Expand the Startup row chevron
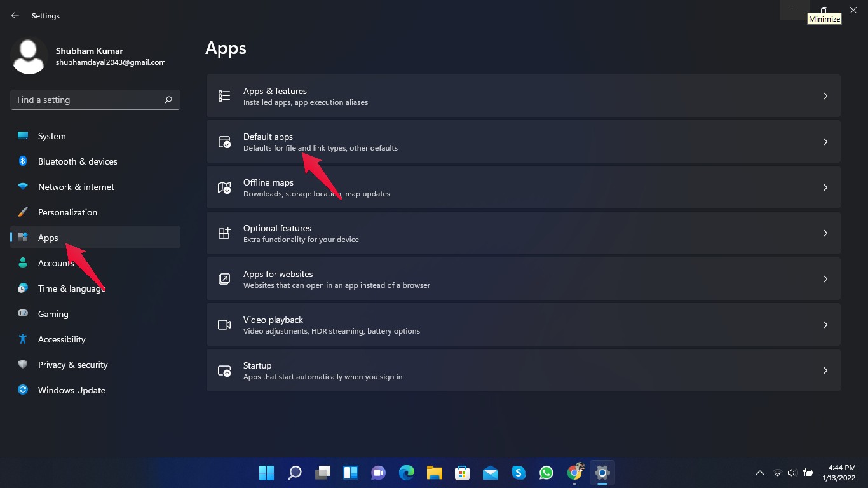The height and width of the screenshot is (488, 868). point(825,370)
